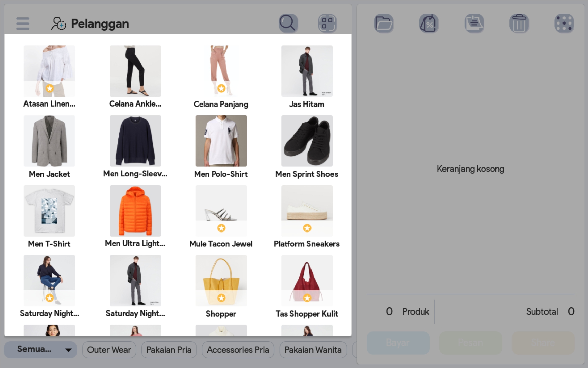
Task: Show Pakaian Wanita products
Action: [x=313, y=350]
